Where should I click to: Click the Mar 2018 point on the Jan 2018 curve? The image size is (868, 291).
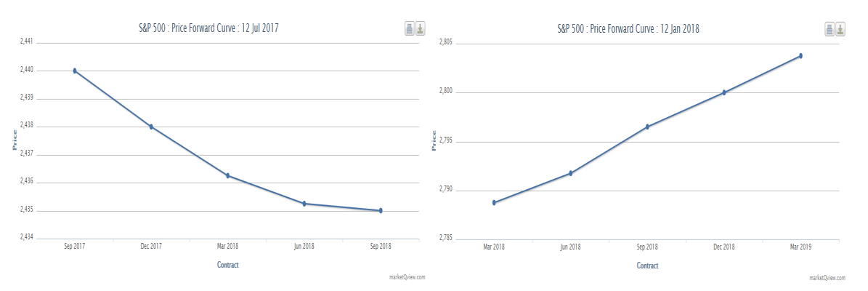coord(495,202)
